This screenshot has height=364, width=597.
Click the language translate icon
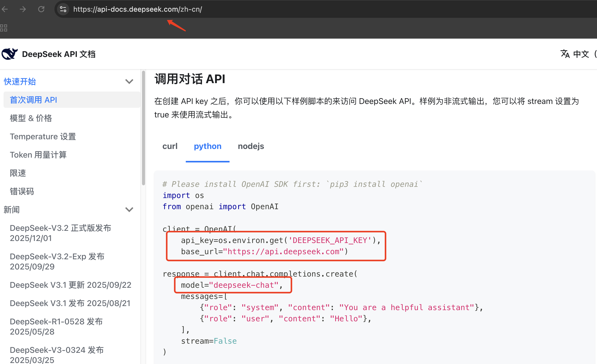565,54
